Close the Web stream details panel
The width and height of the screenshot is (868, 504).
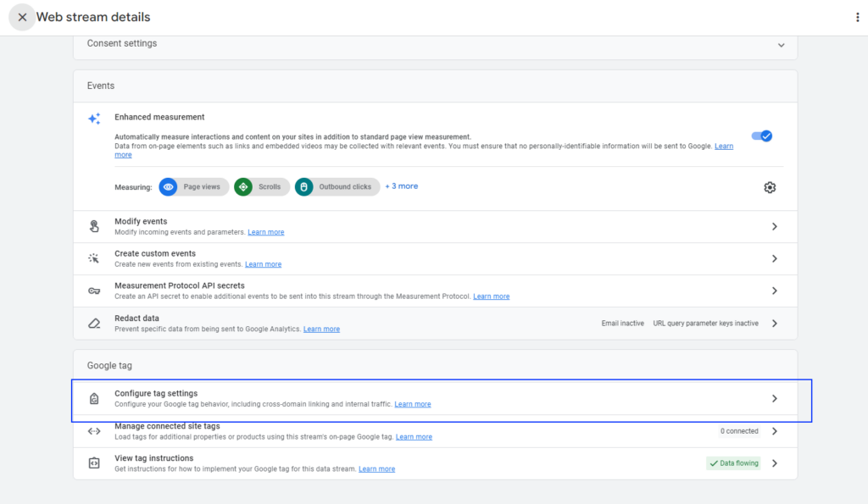point(21,16)
